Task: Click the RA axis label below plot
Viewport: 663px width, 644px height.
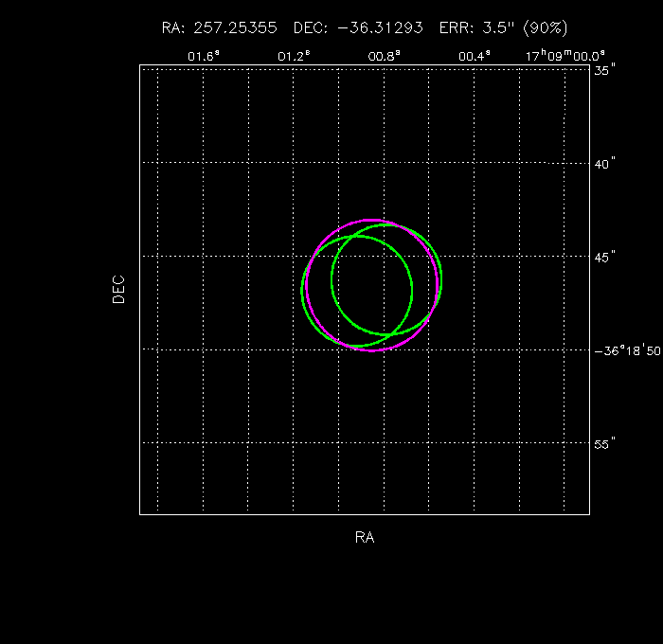Action: tap(365, 538)
